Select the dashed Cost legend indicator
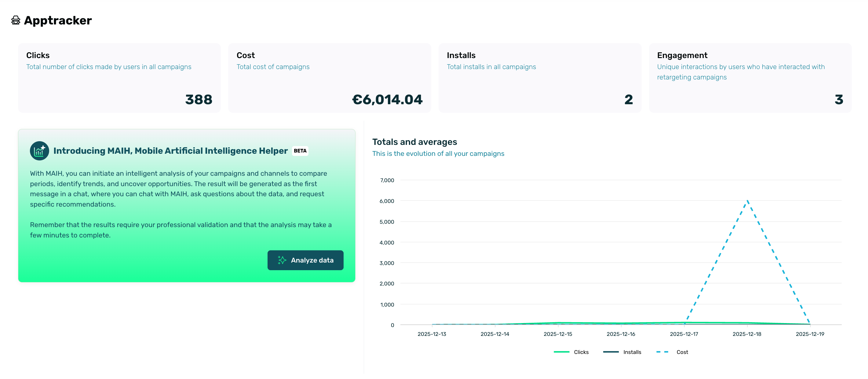 coord(662,352)
